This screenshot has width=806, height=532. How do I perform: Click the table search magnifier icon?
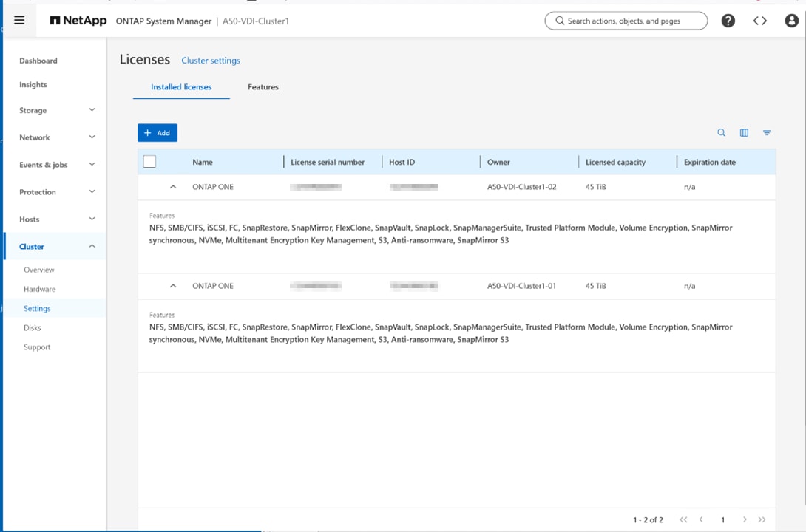[721, 132]
